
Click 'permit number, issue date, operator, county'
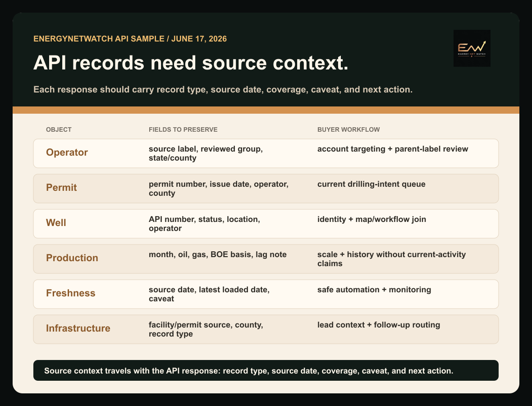(x=219, y=189)
